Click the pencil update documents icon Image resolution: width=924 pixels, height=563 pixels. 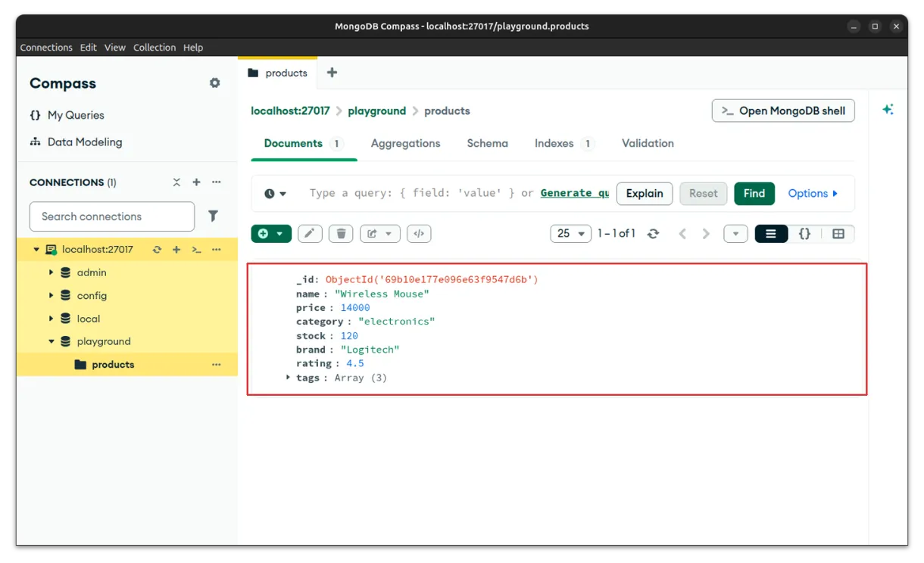309,234
